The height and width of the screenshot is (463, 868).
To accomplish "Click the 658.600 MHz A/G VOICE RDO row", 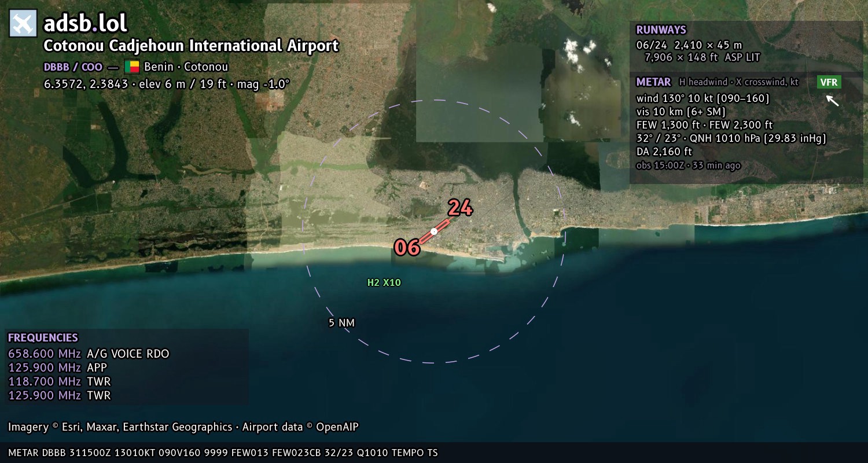I will pos(89,354).
